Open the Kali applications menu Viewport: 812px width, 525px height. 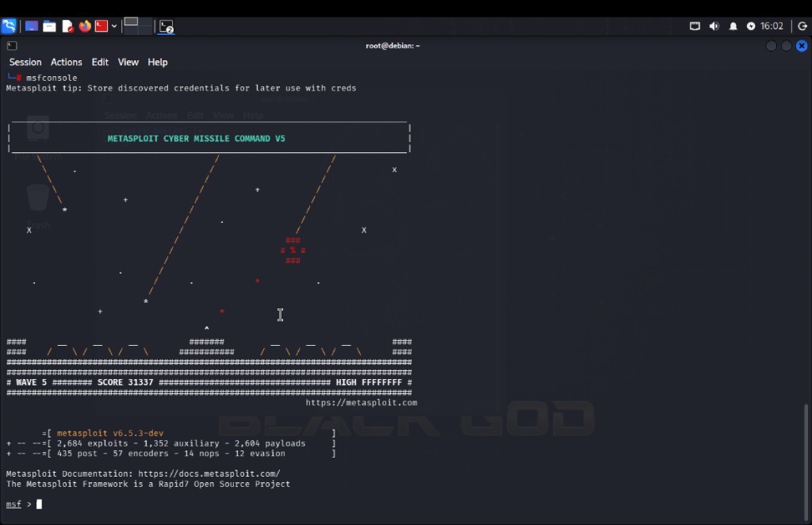click(x=9, y=26)
